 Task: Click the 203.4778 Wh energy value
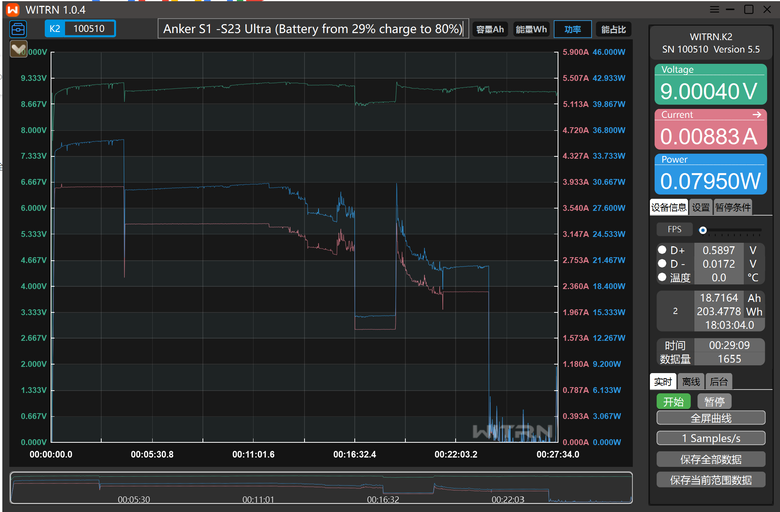(x=719, y=311)
